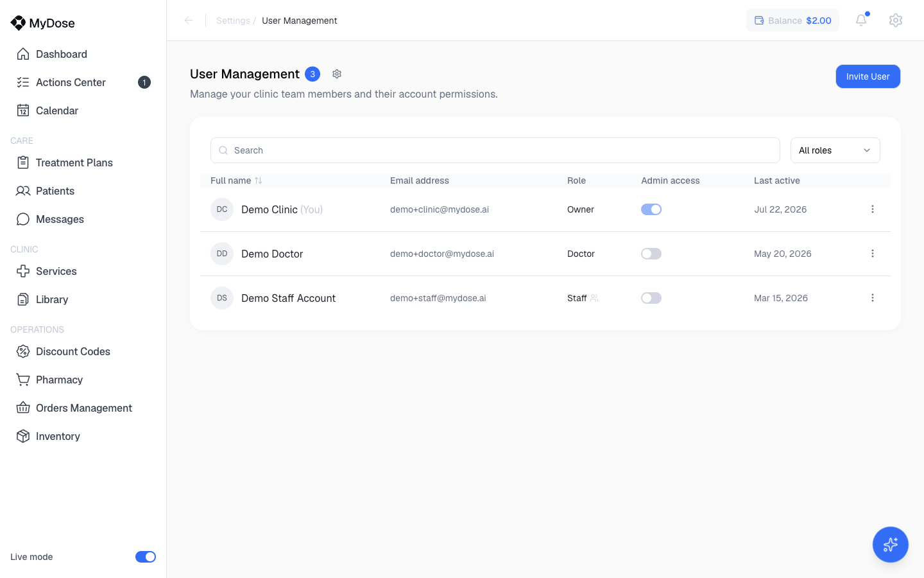The height and width of the screenshot is (578, 924).
Task: Open row menu for Demo Clinic
Action: 873,209
